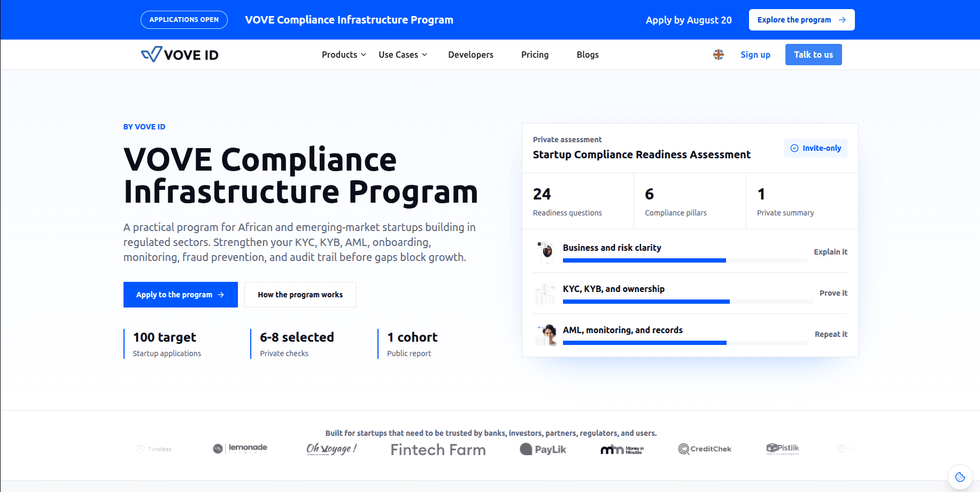Click the KYC, KYB, and ownership progress bar
Viewport: 980px width, 492px height.
pyautogui.click(x=688, y=302)
